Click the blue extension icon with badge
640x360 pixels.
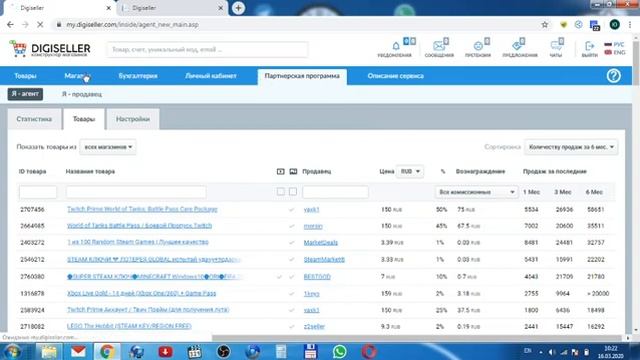595,25
